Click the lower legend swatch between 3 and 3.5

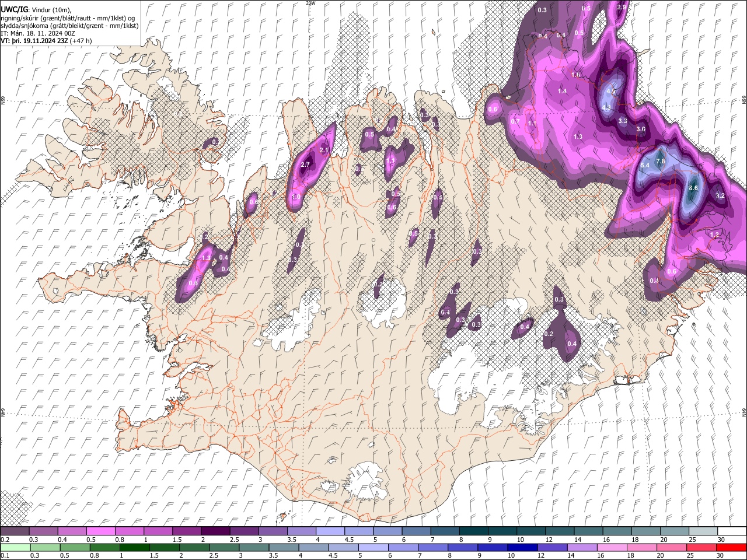pos(253,547)
